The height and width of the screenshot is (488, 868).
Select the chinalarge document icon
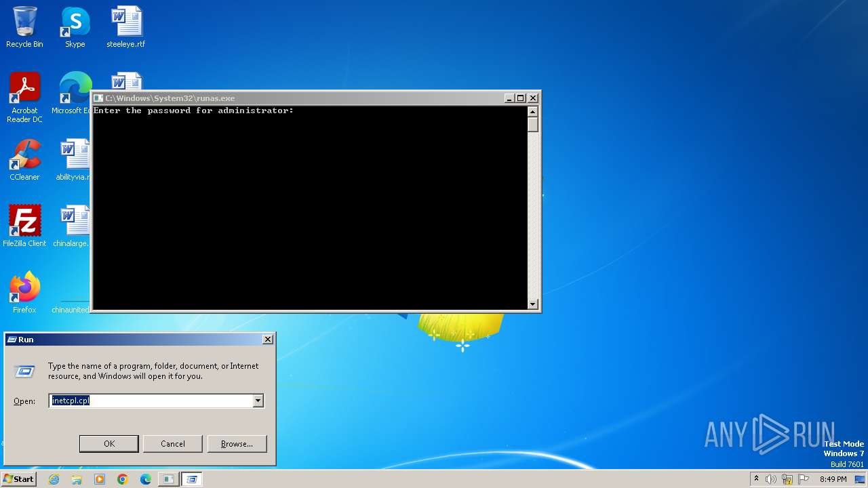coord(72,226)
